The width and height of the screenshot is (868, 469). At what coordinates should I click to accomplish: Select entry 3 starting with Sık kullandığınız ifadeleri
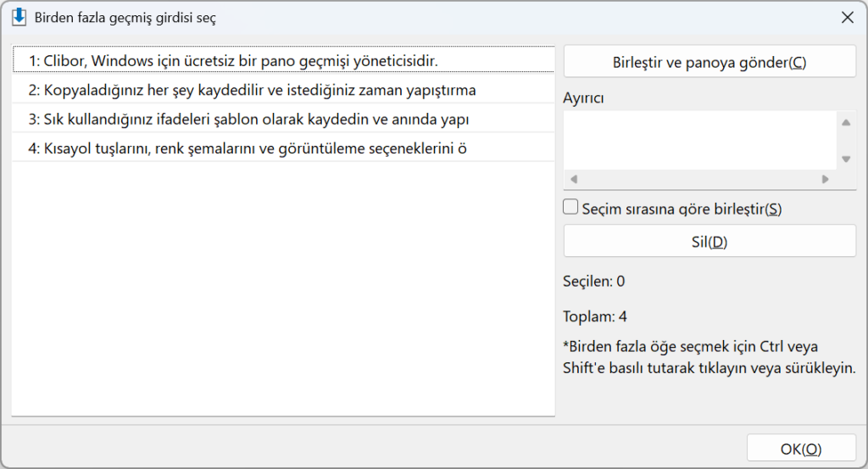point(283,119)
